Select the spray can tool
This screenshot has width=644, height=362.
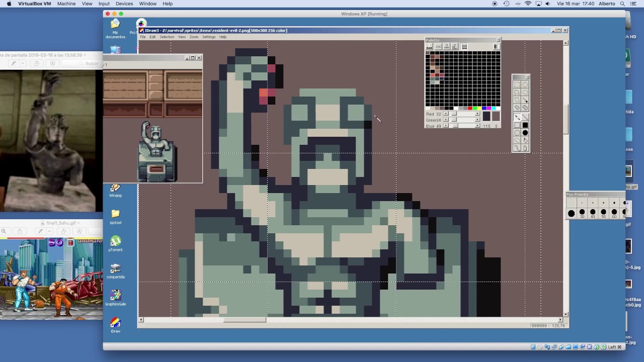pyautogui.click(x=525, y=147)
